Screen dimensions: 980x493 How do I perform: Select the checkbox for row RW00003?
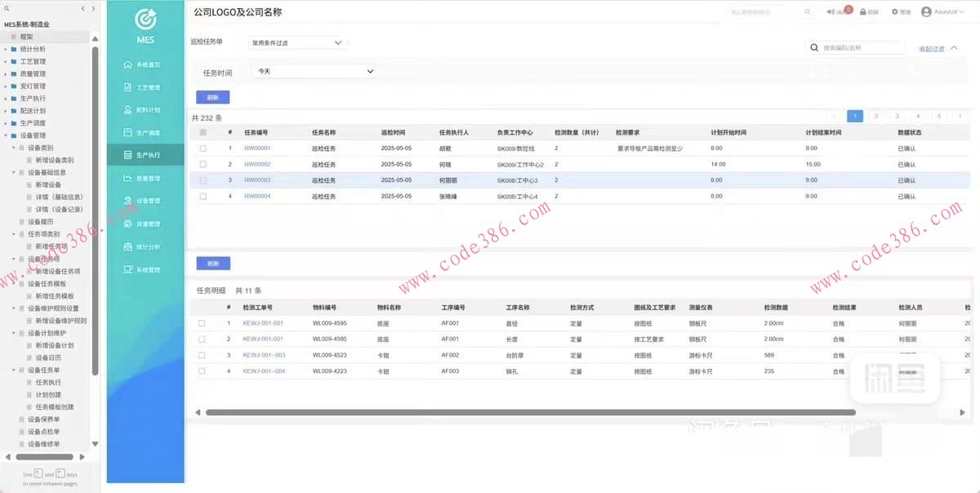(x=203, y=180)
